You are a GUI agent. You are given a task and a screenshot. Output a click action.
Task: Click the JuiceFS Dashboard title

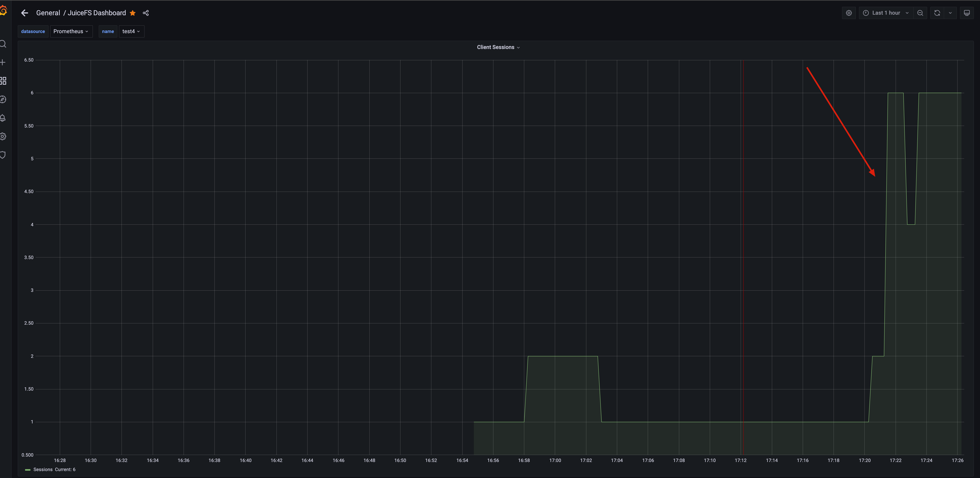click(97, 13)
